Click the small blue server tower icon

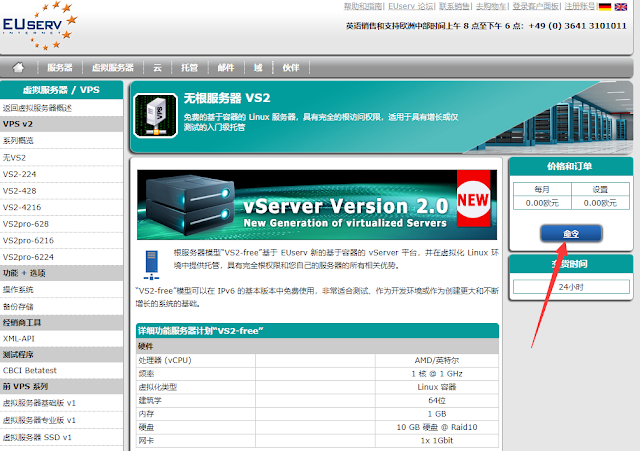click(150, 262)
